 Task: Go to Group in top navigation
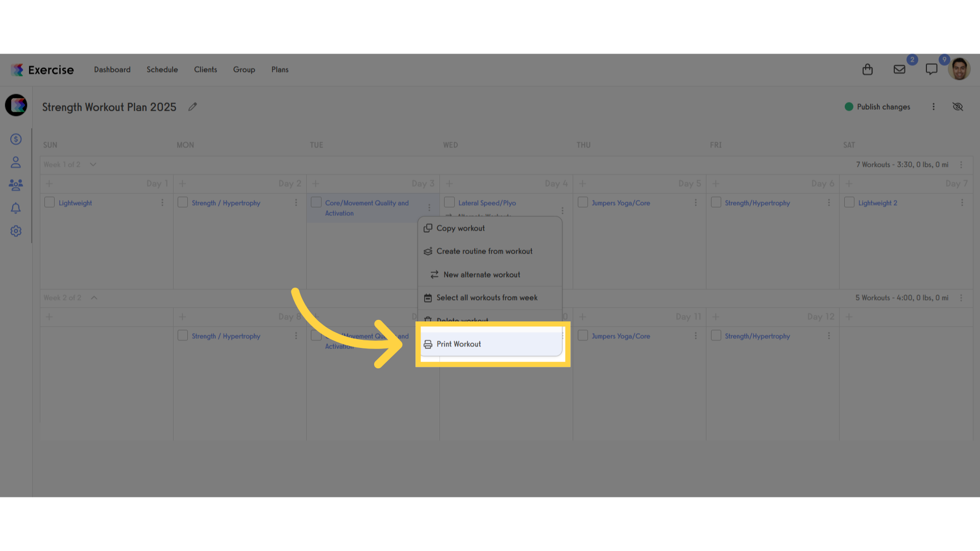click(x=244, y=70)
